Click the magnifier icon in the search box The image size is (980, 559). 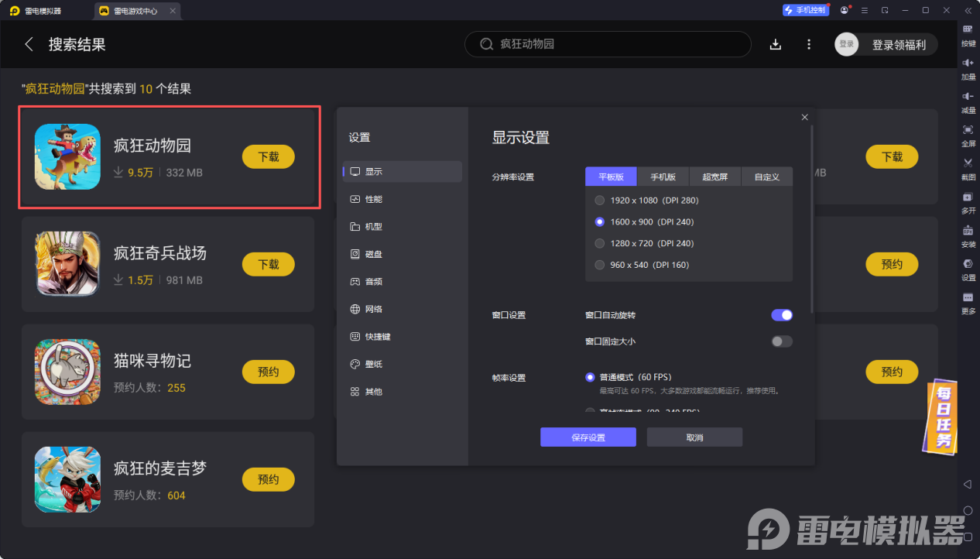click(x=486, y=44)
